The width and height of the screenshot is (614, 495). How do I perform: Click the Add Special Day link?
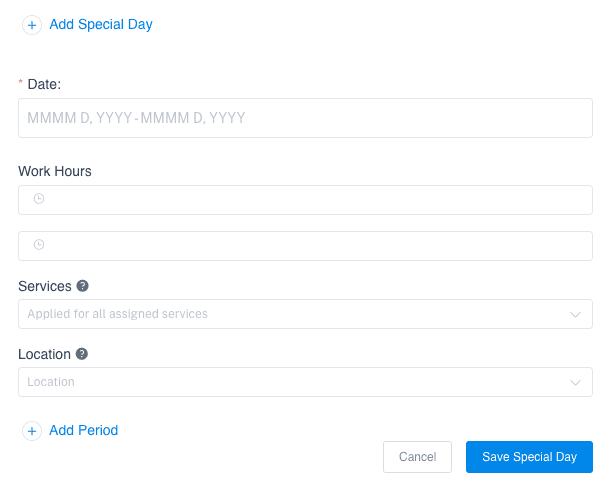click(x=101, y=24)
